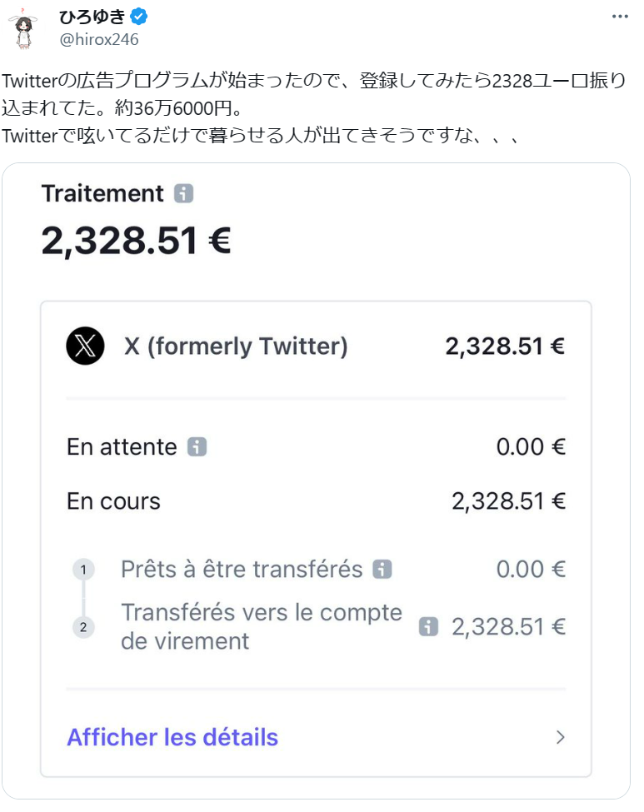Select the step 2 circle marker
This screenshot has width=644, height=812.
coord(83,626)
